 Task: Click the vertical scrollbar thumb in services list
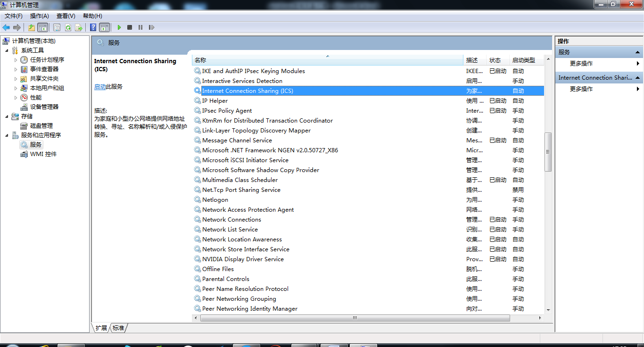tap(548, 152)
